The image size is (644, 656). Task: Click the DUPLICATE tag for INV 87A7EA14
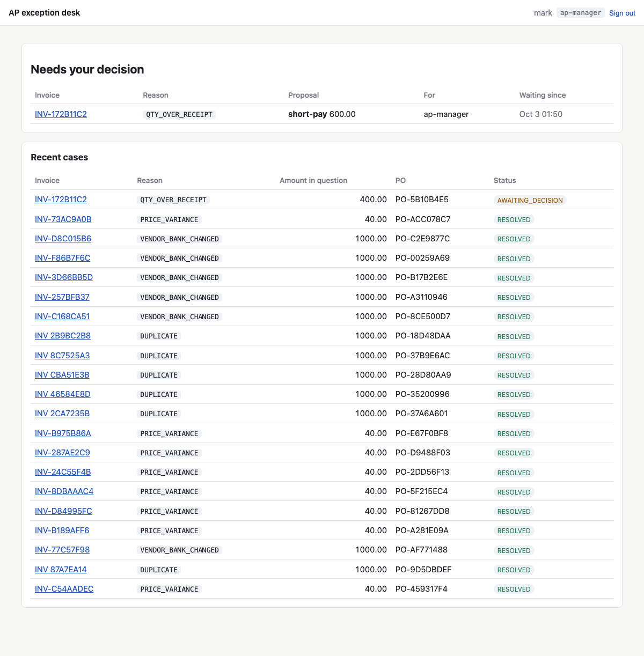click(159, 570)
